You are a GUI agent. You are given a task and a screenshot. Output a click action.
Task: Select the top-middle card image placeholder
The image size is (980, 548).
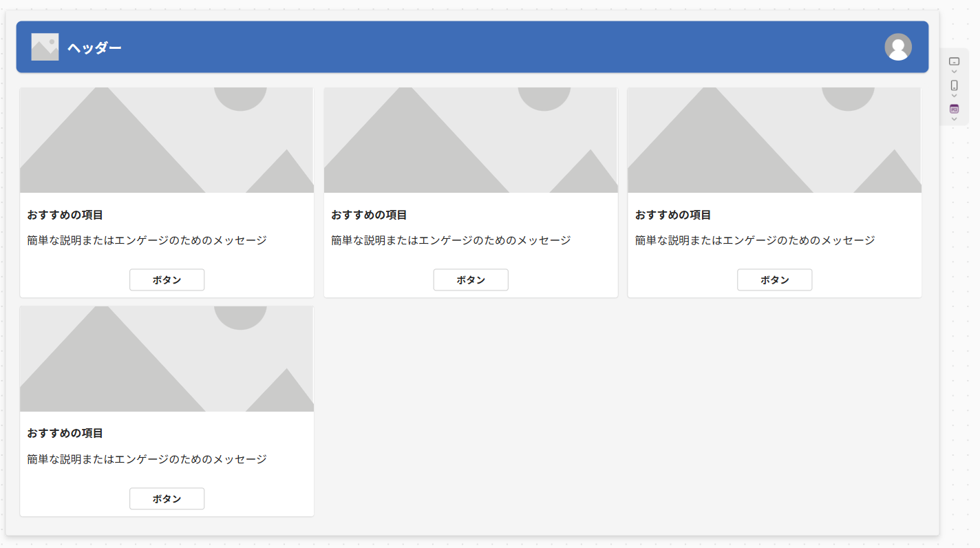[471, 140]
